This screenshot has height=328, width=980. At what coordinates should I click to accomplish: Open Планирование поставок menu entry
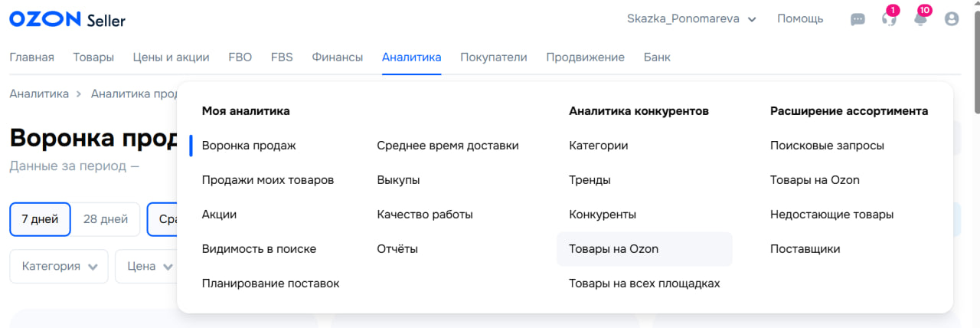(x=270, y=284)
